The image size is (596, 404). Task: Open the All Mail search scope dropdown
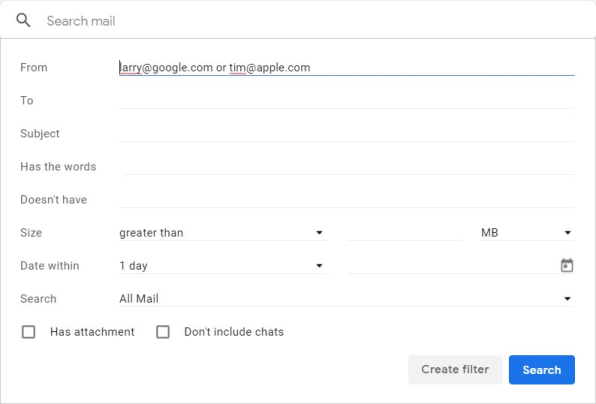[x=347, y=299]
